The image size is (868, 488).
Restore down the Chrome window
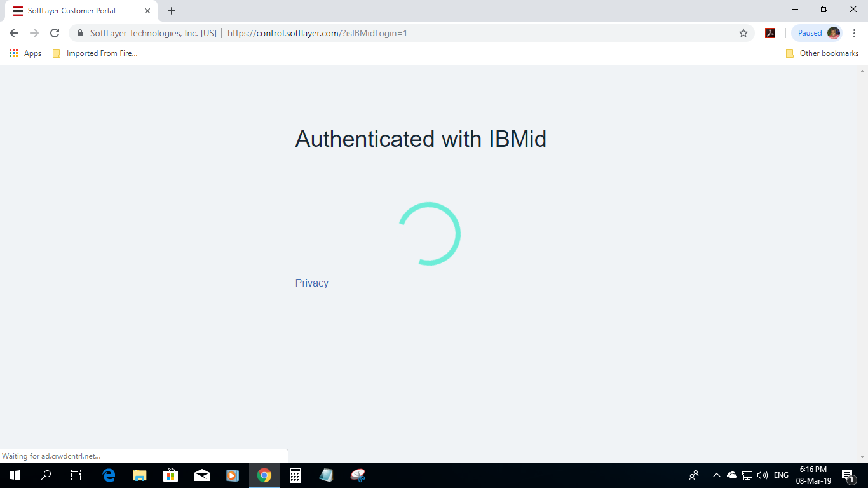824,10
